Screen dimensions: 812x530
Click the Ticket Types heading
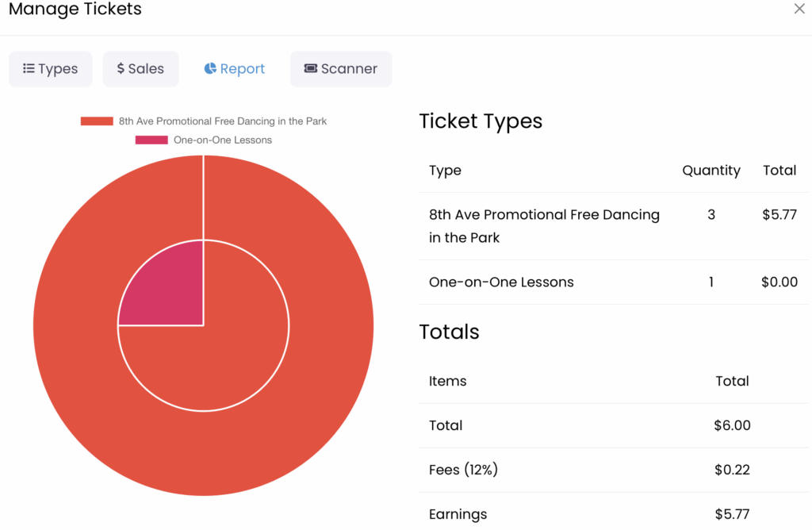481,121
